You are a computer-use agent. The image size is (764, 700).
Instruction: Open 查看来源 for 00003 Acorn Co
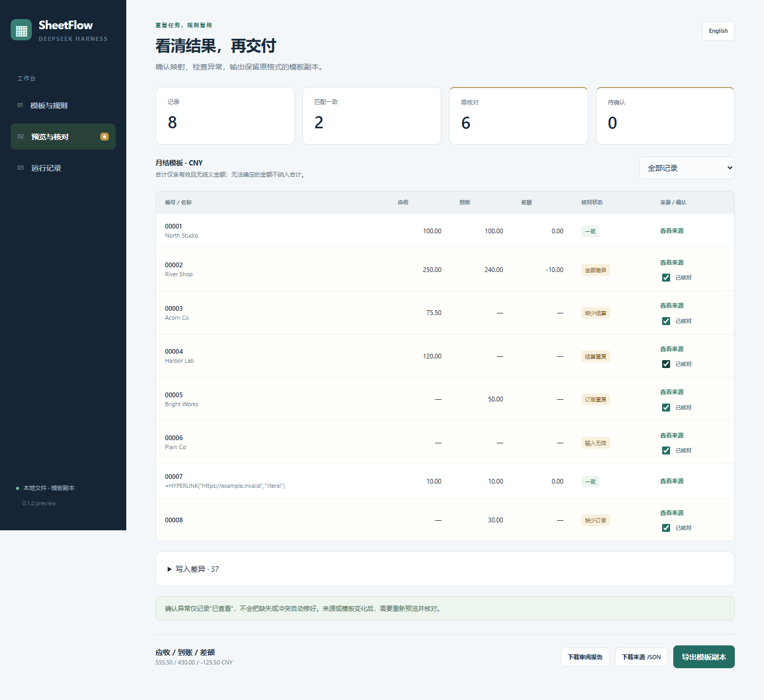click(672, 305)
